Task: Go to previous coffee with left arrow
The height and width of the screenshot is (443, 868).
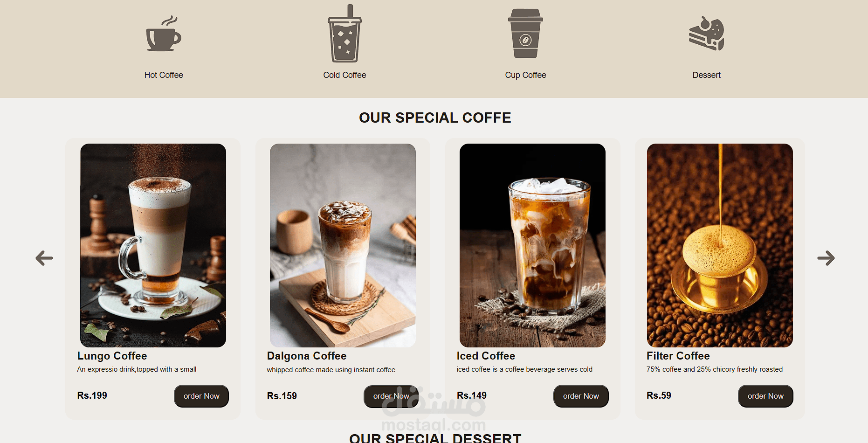Action: 44,258
